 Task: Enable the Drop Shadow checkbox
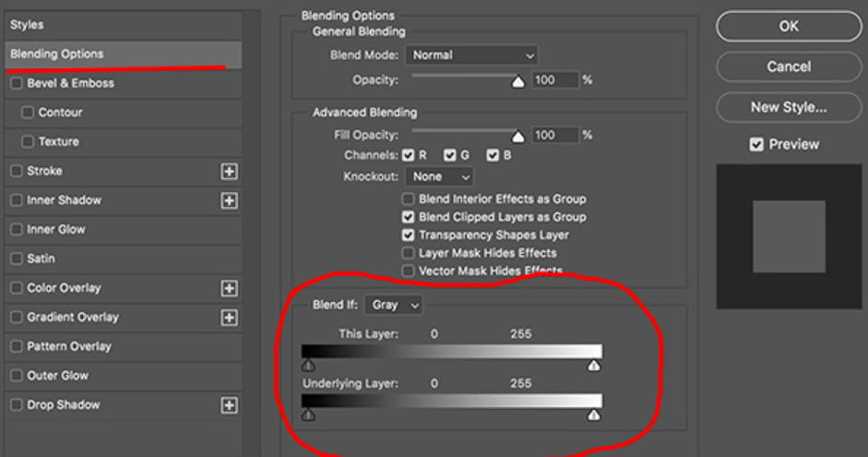pyautogui.click(x=17, y=405)
